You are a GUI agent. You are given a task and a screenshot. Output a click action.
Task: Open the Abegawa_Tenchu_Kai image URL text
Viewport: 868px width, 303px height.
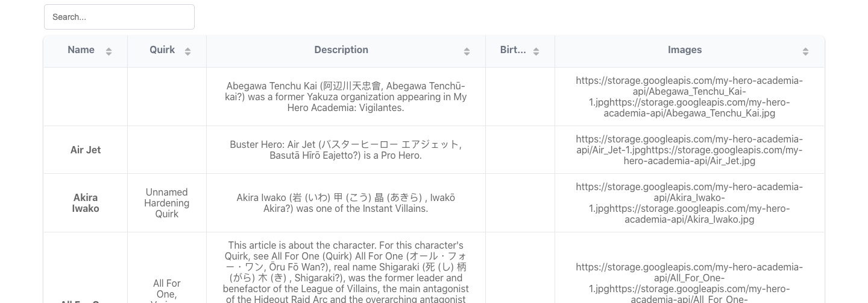(x=689, y=97)
